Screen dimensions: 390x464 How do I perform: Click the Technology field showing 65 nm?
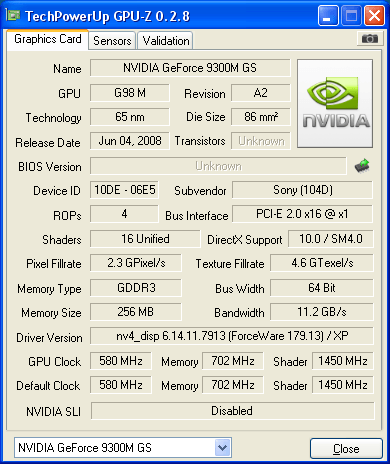click(x=130, y=117)
